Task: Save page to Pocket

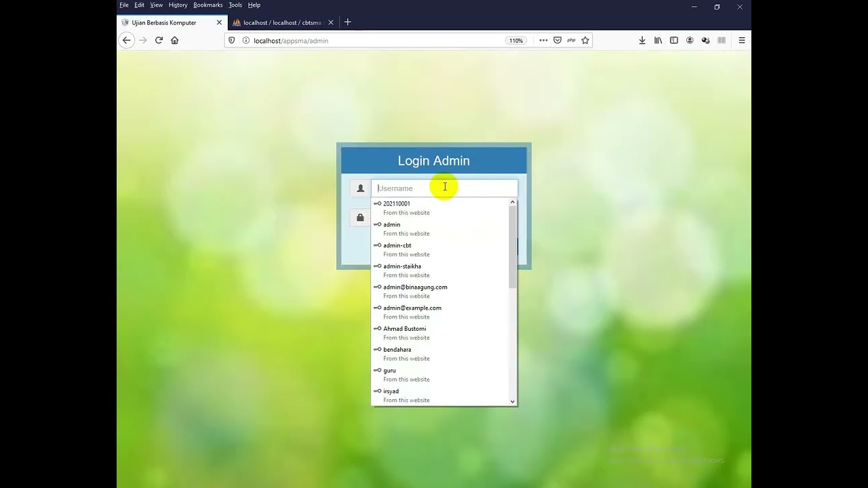Action: point(557,41)
